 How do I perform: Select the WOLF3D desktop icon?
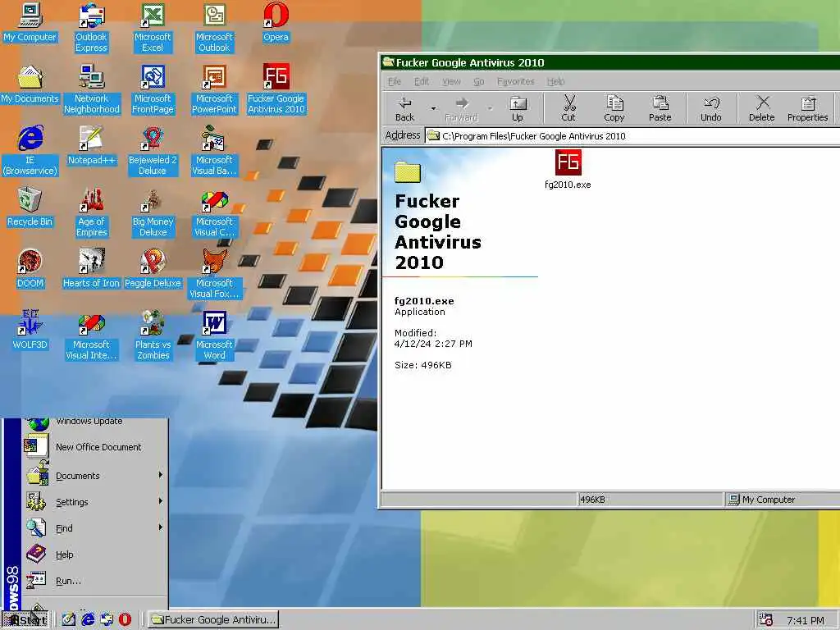(x=30, y=331)
